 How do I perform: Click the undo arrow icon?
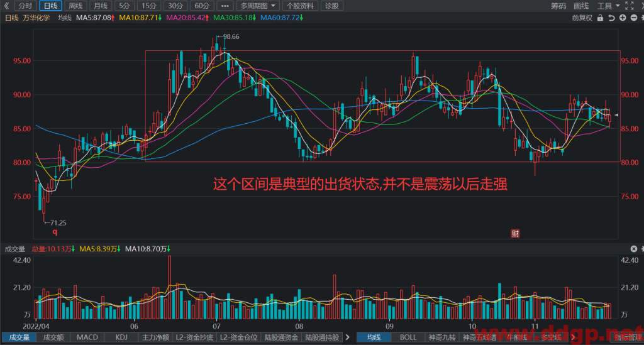611,18
